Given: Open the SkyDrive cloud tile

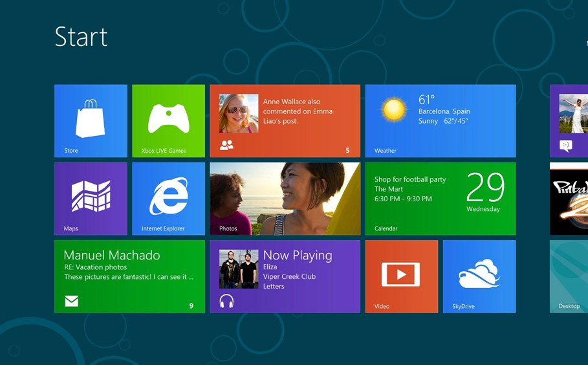Looking at the screenshot, I should [479, 276].
